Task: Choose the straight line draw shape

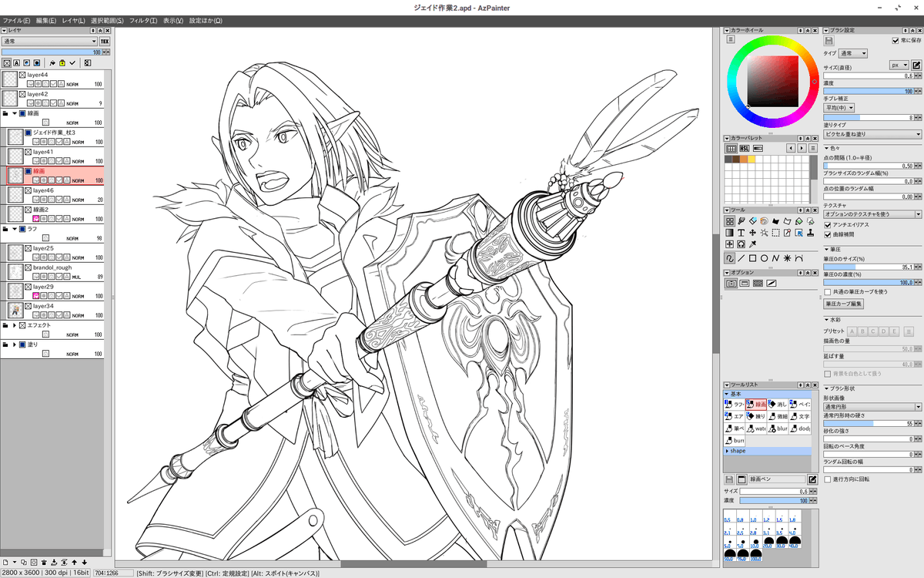Action: click(741, 258)
